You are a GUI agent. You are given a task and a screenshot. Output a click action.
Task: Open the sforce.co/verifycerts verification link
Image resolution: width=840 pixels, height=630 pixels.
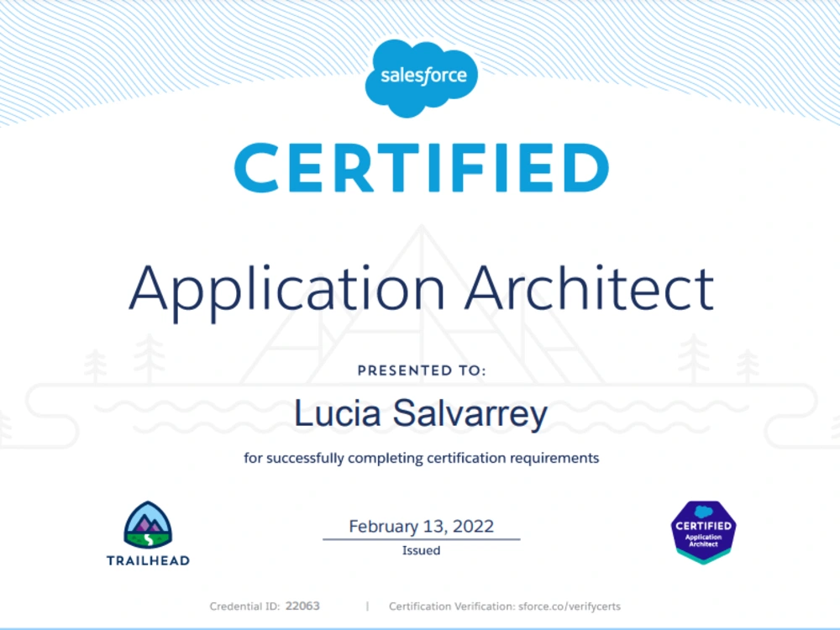tap(570, 606)
